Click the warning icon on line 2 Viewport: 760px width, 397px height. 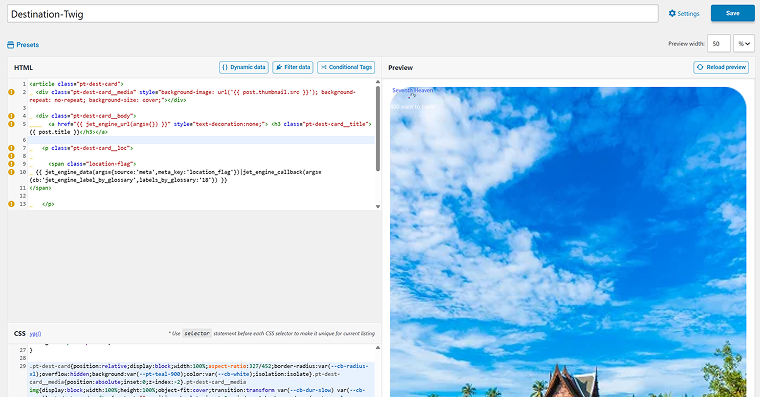coord(11,92)
